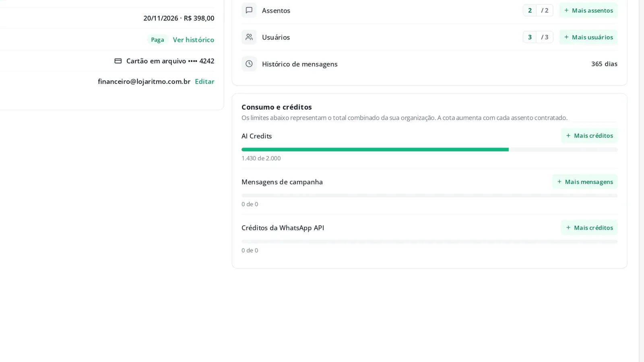Screen dimensions: 644x362
Task: Click the Histórico de mensagens clock icon
Action: pyautogui.click(x=249, y=64)
